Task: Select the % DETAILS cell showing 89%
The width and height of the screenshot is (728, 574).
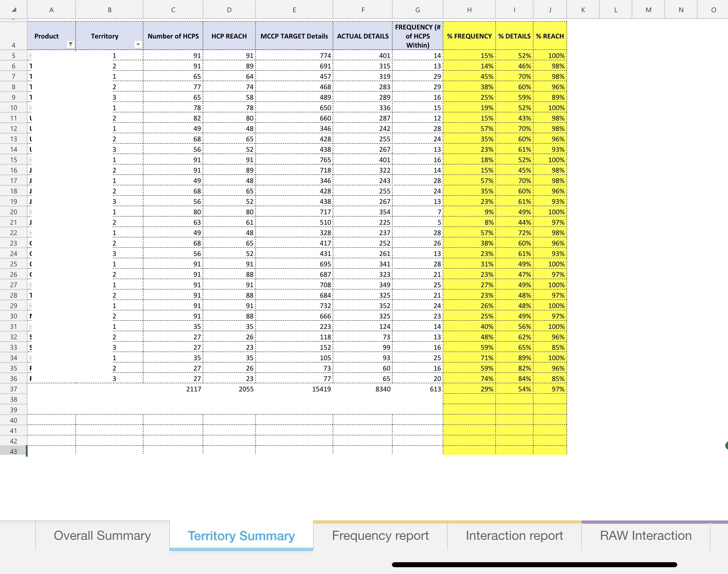Action: coord(515,358)
